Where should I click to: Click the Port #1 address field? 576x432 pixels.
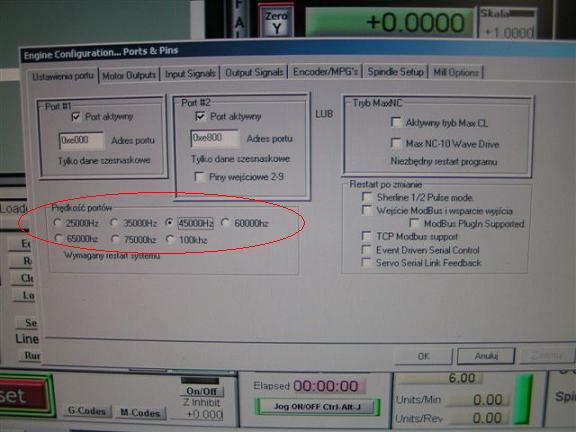81,140
